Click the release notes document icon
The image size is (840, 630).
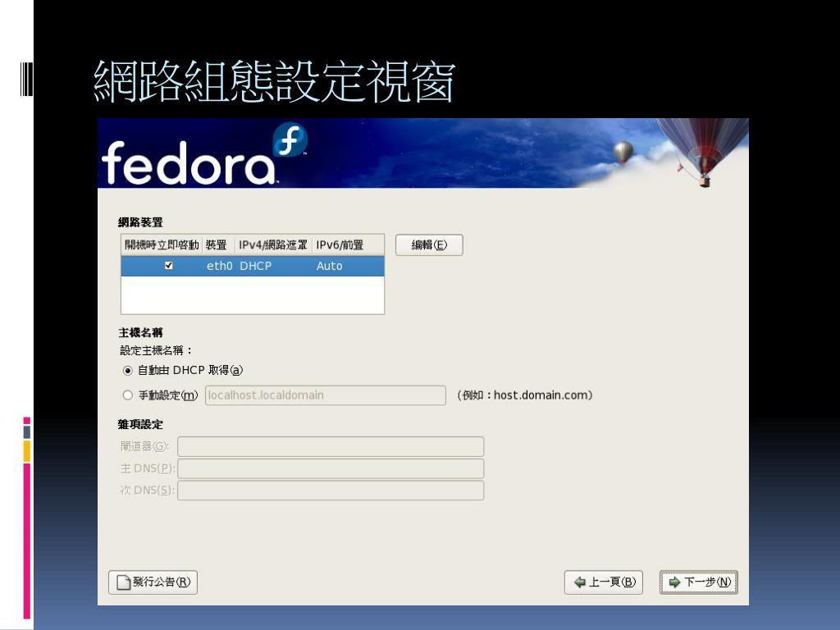[x=124, y=582]
